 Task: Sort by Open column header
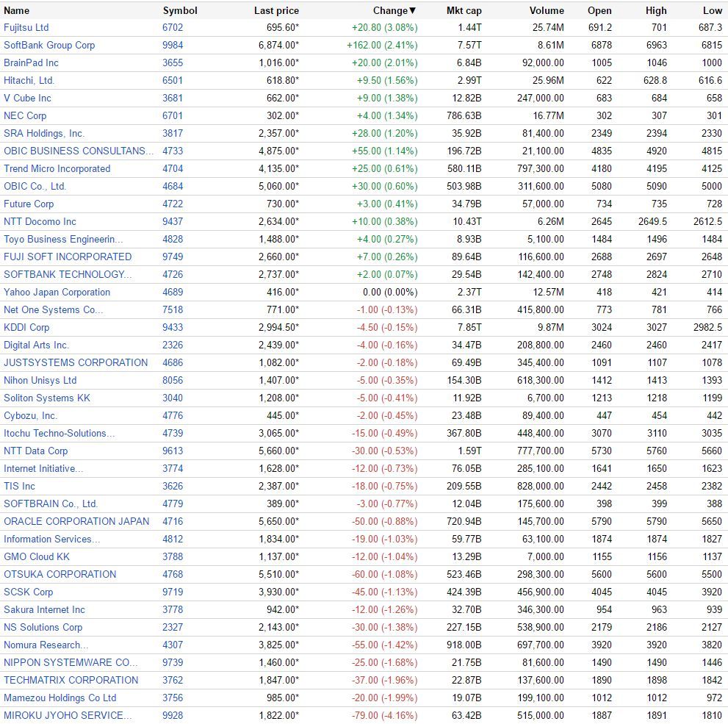[599, 11]
